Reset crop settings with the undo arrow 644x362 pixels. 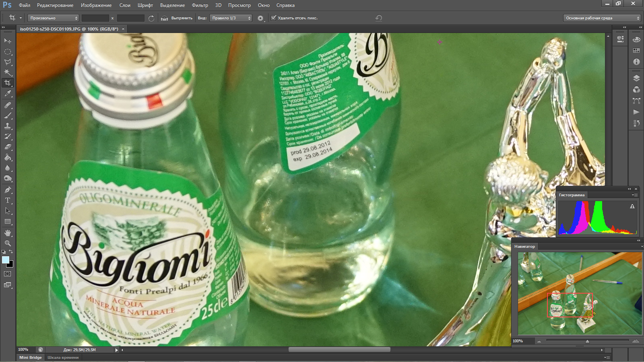point(378,18)
